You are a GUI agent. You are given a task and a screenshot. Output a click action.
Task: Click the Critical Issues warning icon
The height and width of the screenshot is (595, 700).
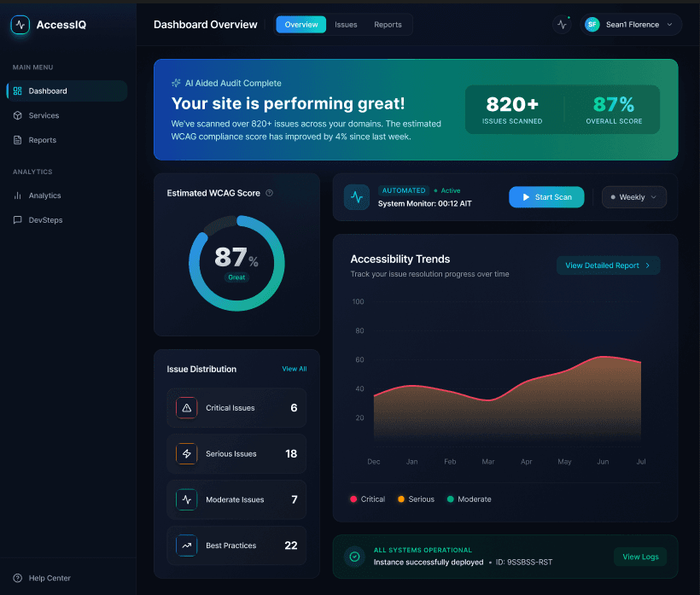(186, 407)
